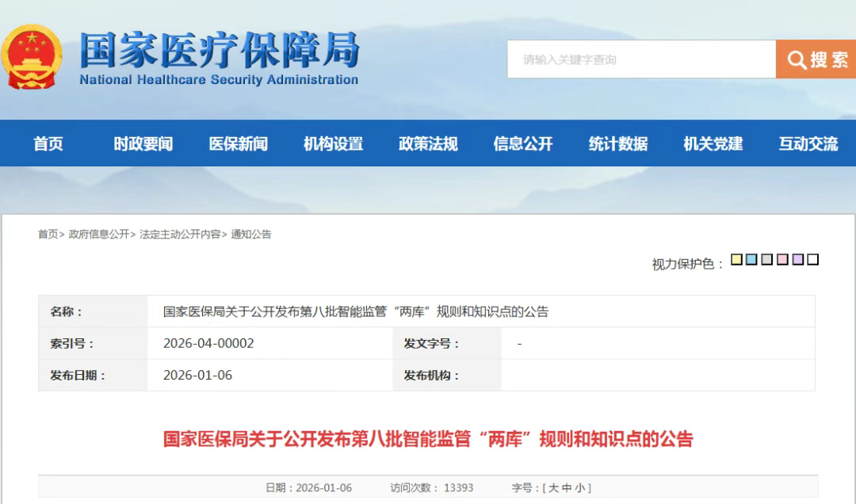This screenshot has height=504, width=856.
Task: Click the orange 搜索 search button
Action: point(816,59)
